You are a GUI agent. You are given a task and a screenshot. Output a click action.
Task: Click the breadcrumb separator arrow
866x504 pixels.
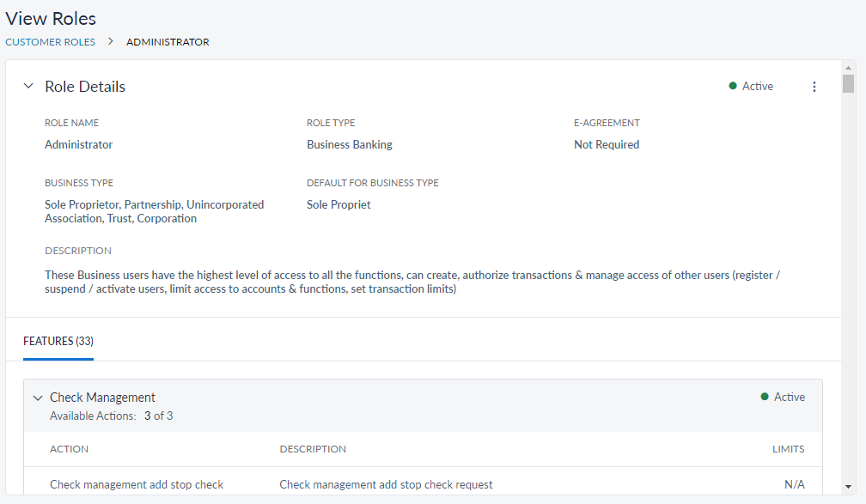click(x=111, y=41)
